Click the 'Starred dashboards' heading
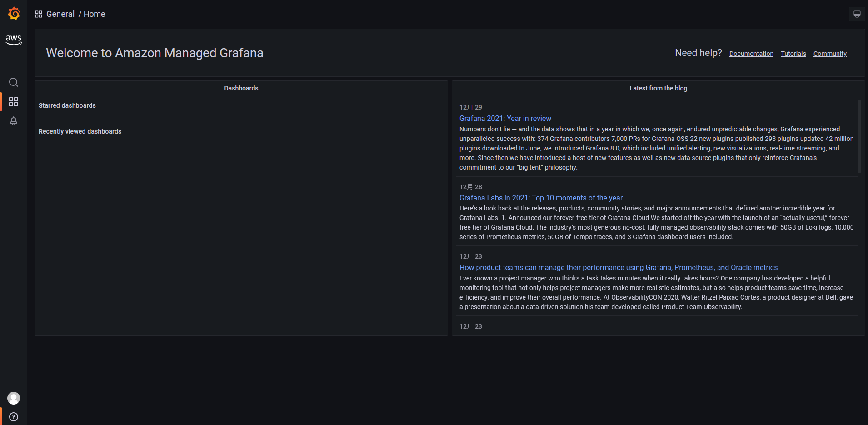This screenshot has width=868, height=425. (67, 105)
